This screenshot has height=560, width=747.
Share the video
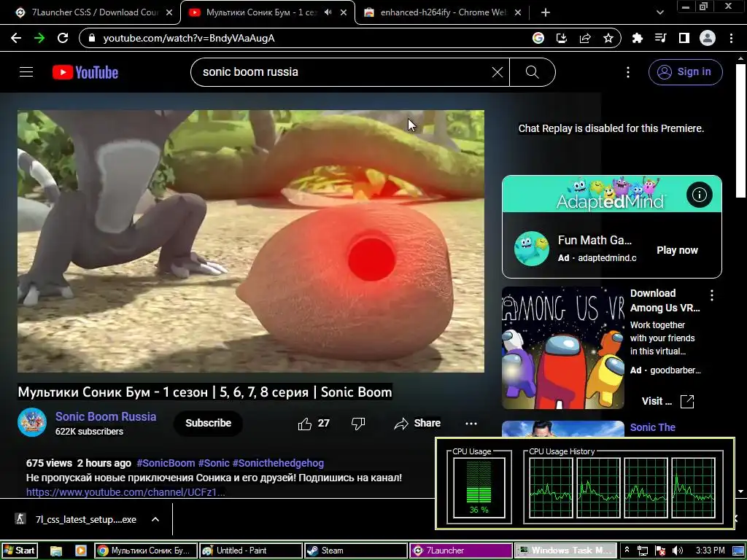417,424
